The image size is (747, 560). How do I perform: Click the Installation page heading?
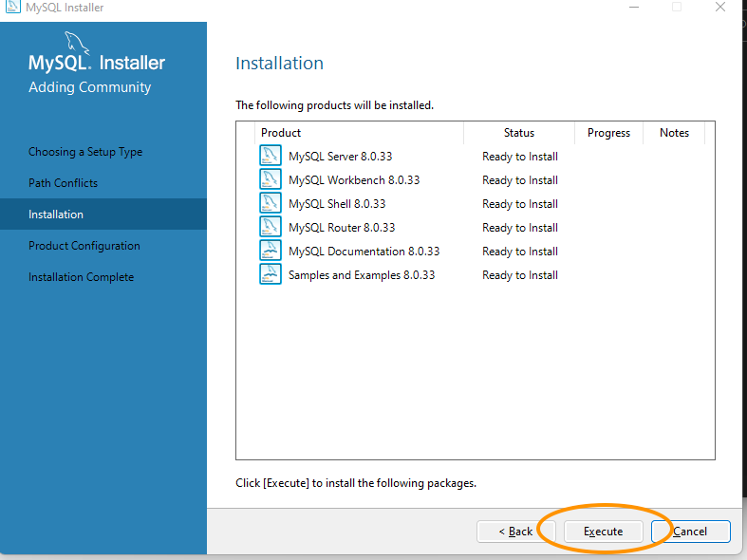tap(280, 64)
